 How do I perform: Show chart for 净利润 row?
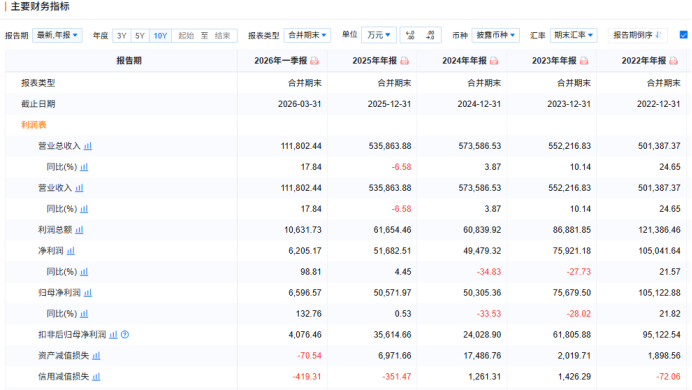(71, 251)
